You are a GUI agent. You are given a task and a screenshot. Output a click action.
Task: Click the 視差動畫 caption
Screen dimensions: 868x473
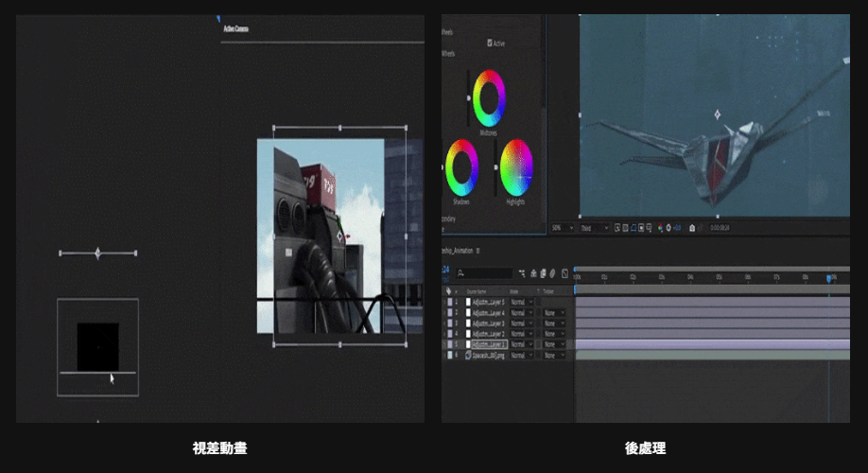(219, 448)
